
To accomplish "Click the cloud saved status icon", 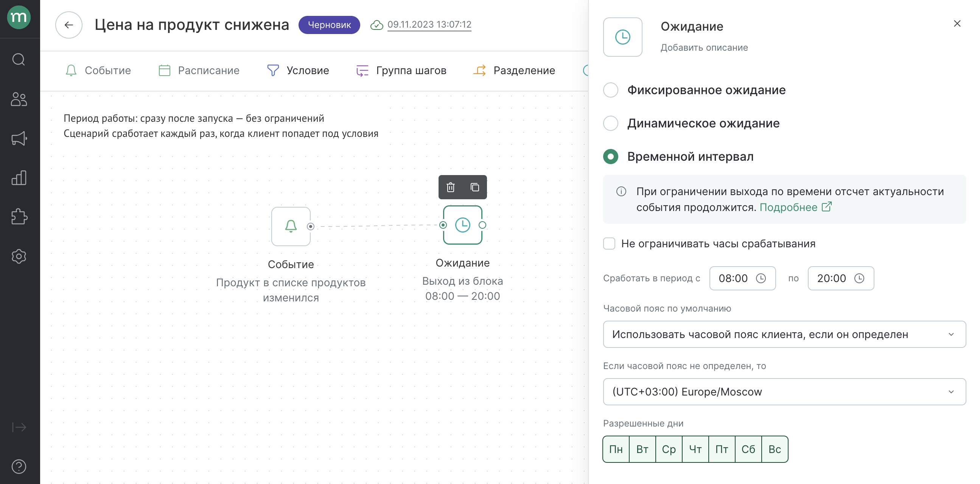I will 376,25.
